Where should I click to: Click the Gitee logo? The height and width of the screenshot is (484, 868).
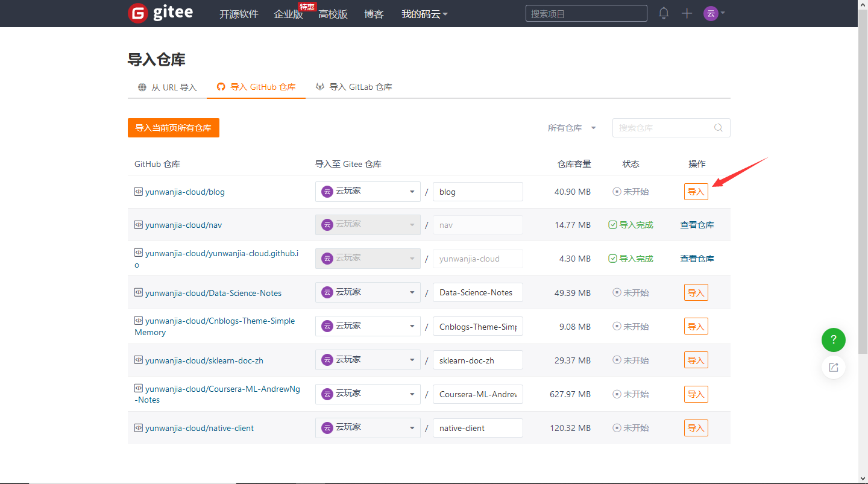(160, 13)
